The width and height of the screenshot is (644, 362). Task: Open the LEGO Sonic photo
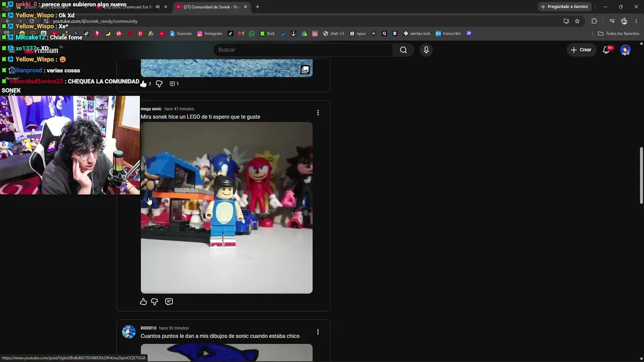point(226,208)
